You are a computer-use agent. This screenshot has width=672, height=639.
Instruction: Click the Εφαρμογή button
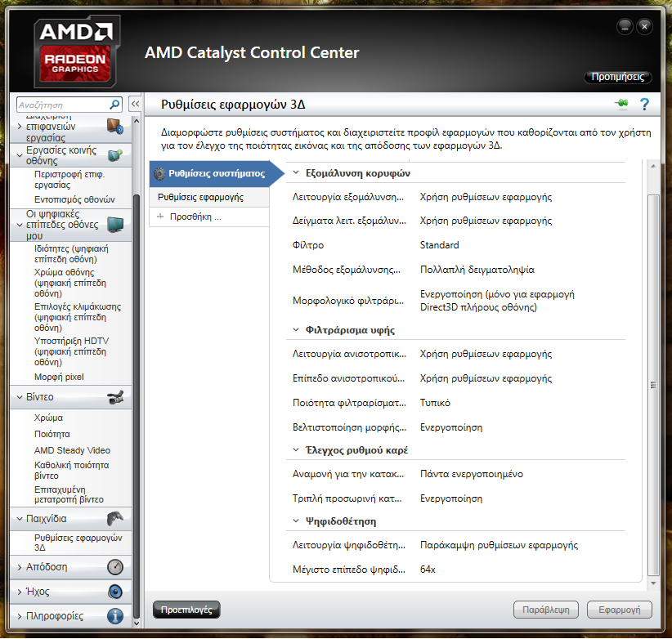tap(620, 610)
